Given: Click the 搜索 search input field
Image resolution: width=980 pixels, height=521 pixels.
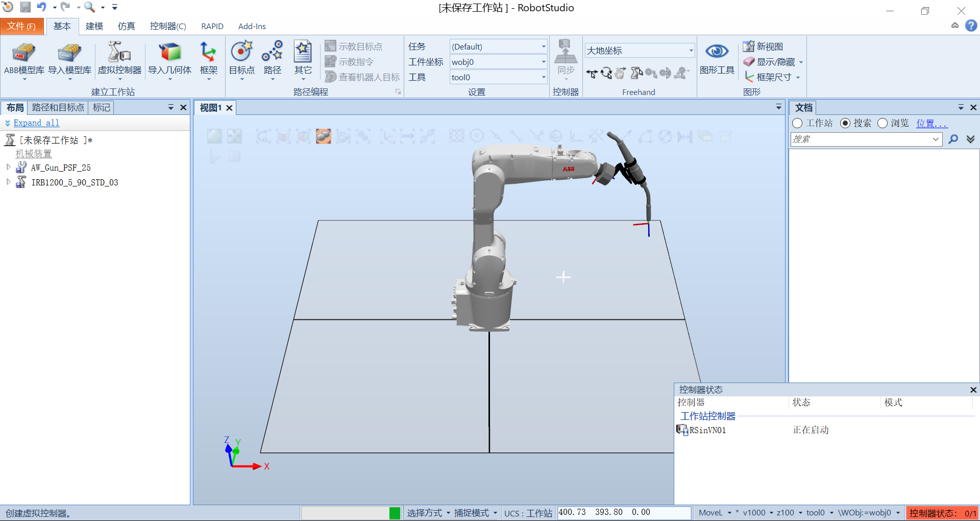Looking at the screenshot, I should [866, 139].
